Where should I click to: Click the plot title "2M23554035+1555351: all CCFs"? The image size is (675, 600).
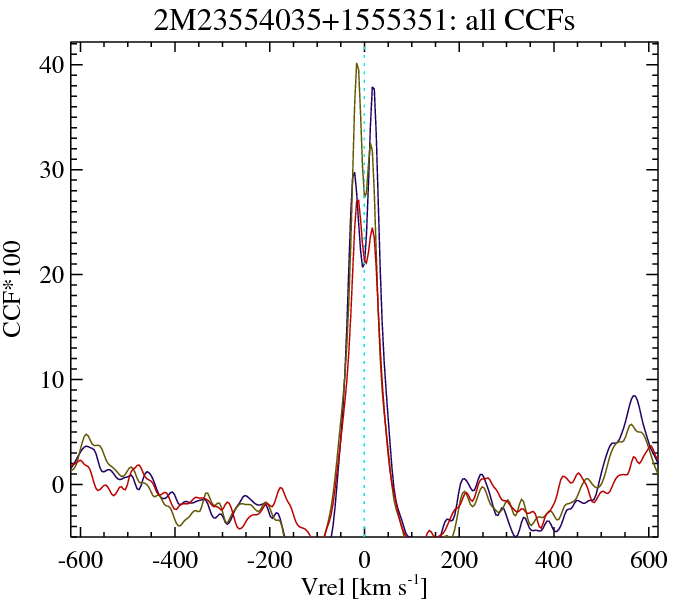tap(364, 20)
